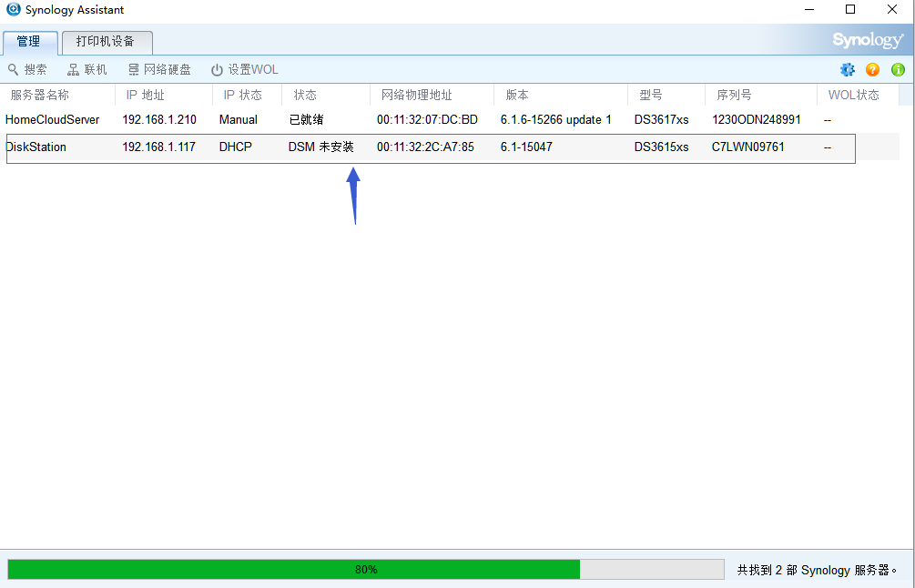Image resolution: width=915 pixels, height=588 pixels.
Task: Sort by 版本 column header
Action: click(x=561, y=95)
